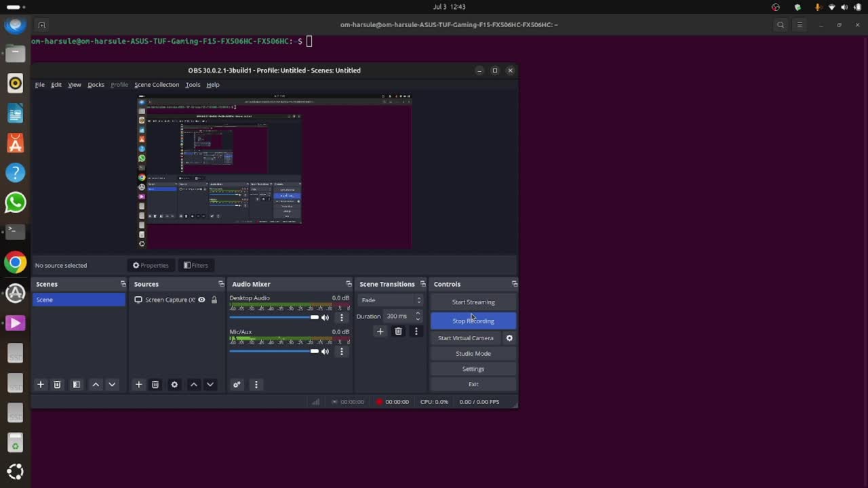868x488 pixels.
Task: Toggle lock on Screen Capture source
Action: pyautogui.click(x=214, y=300)
